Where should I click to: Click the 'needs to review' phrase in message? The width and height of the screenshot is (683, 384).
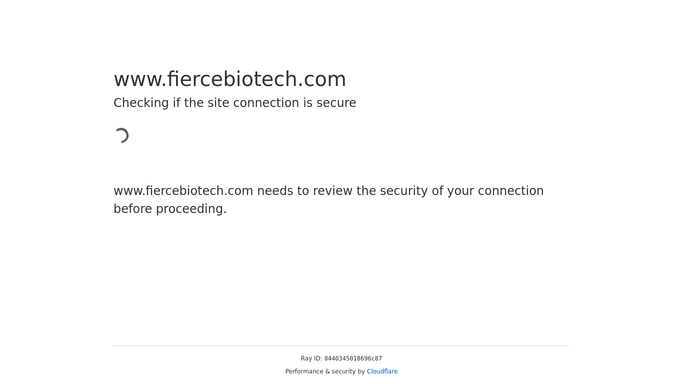pos(304,191)
